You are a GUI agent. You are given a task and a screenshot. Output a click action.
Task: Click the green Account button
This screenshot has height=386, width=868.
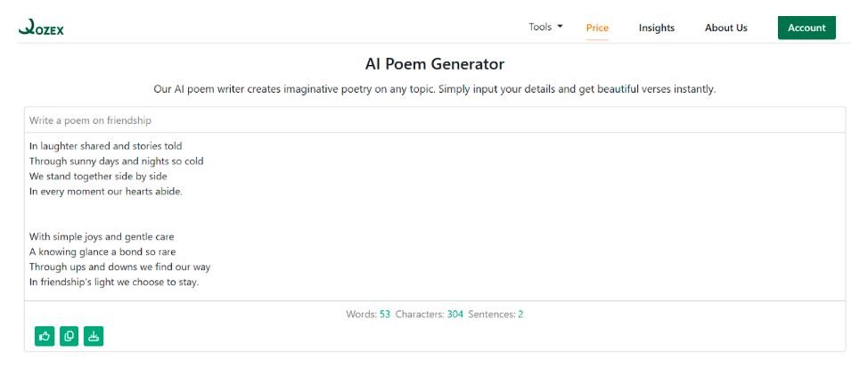[x=807, y=28]
